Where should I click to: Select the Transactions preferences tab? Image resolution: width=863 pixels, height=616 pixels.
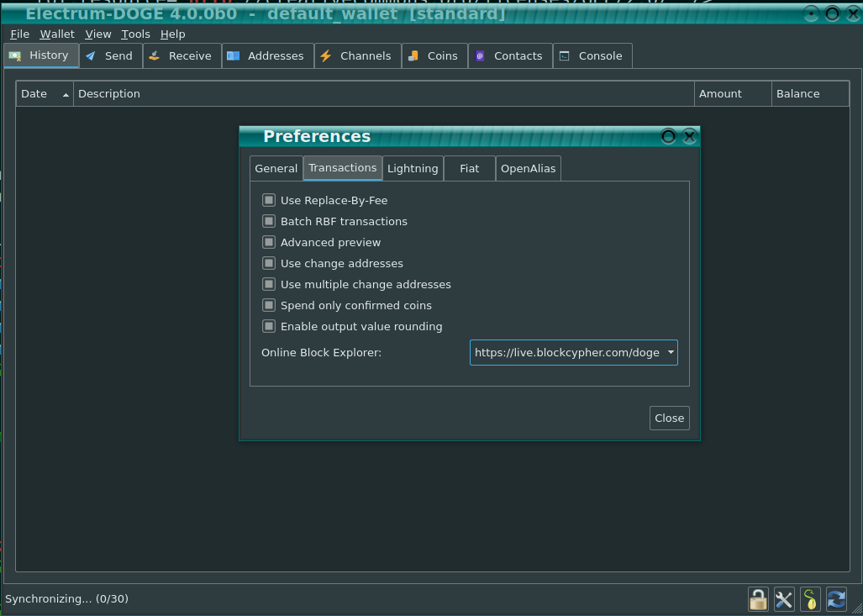point(342,168)
